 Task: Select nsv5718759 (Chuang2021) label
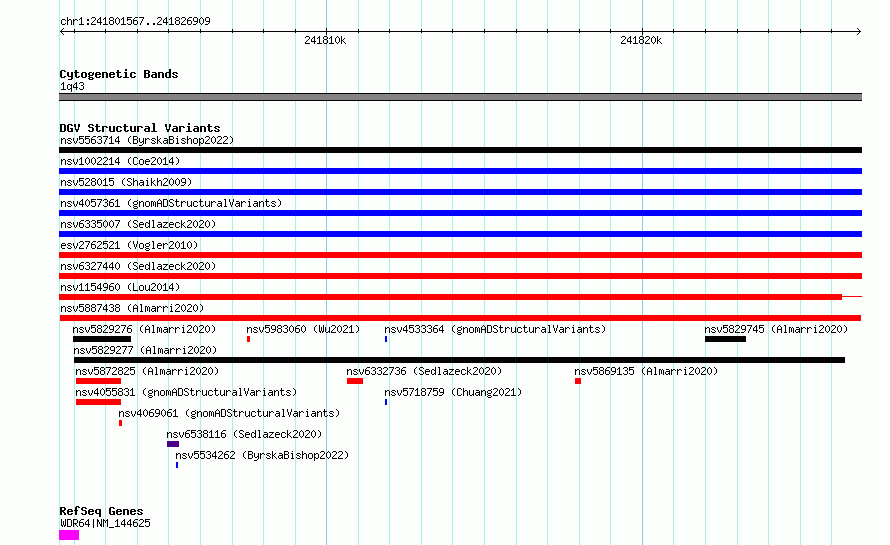453,392
